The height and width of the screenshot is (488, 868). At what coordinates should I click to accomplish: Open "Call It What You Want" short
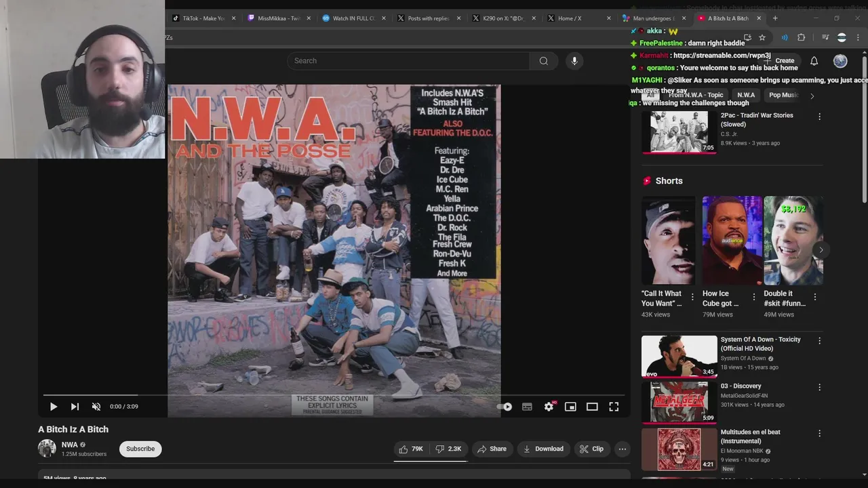(x=668, y=241)
